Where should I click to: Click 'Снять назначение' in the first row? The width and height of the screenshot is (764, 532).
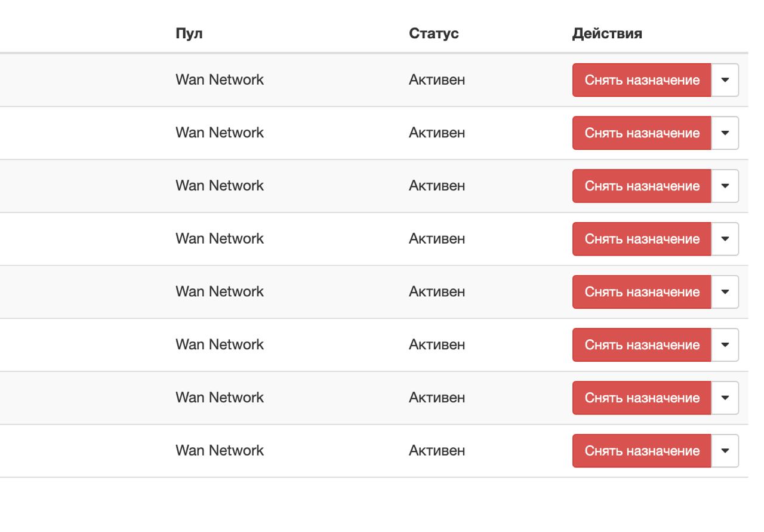642,80
